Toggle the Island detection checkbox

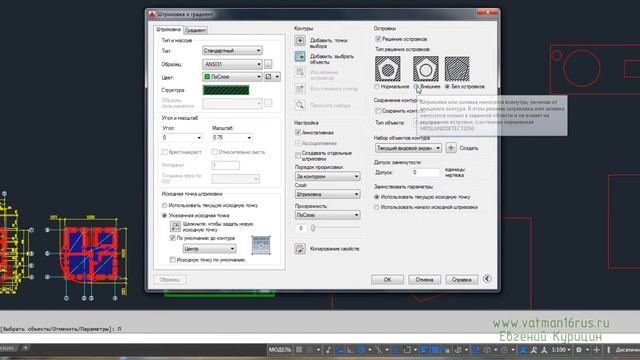click(x=378, y=39)
